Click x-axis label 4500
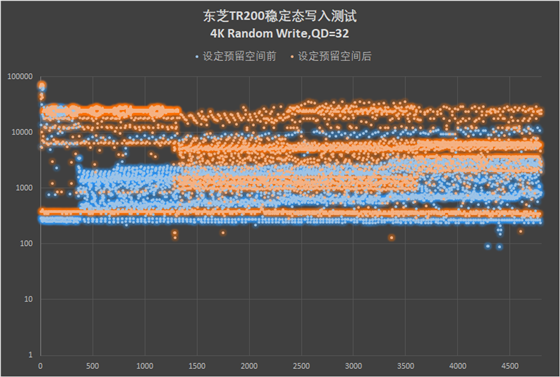560x377 pixels. pyautogui.click(x=510, y=366)
